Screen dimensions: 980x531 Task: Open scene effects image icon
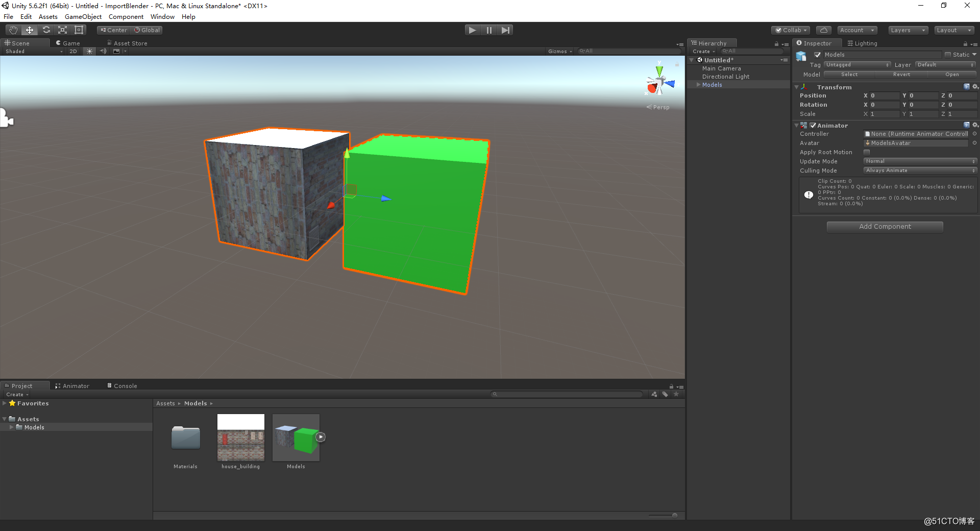[116, 51]
